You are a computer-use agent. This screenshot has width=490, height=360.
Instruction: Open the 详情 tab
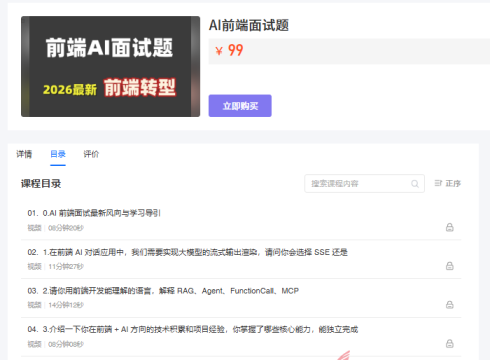[24, 154]
